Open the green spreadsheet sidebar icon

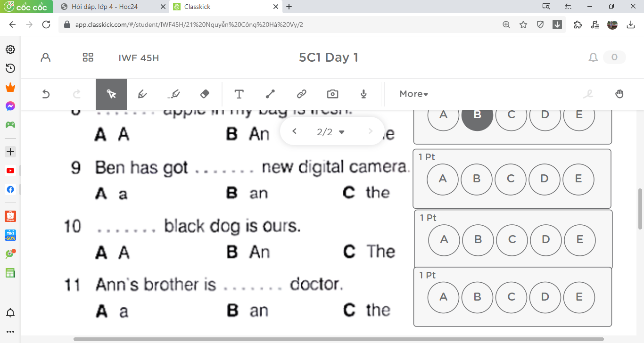10,273
